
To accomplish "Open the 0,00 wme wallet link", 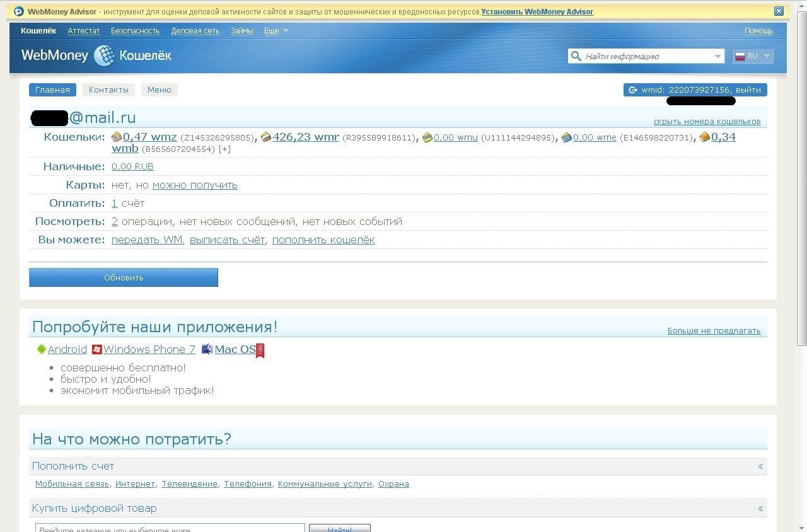I will tap(595, 137).
